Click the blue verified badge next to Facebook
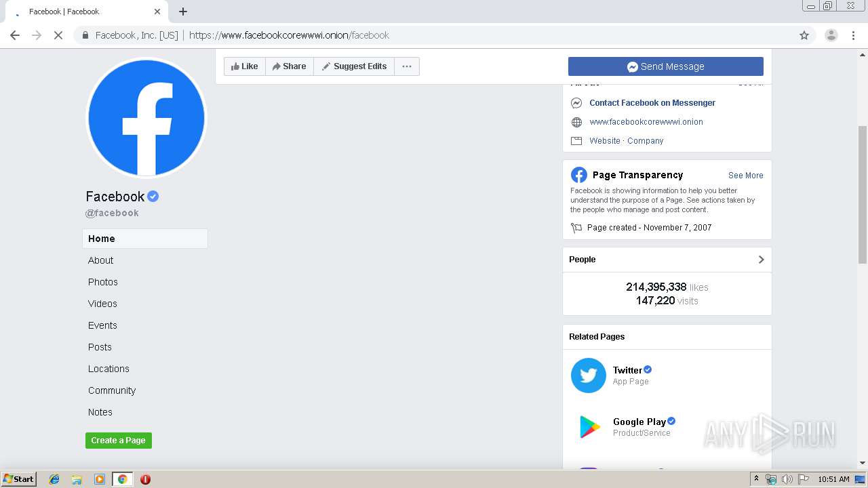Screen dimensions: 868x488 (x=153, y=197)
